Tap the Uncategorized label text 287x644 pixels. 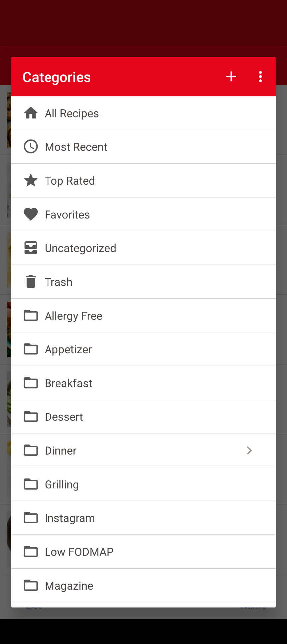click(80, 248)
